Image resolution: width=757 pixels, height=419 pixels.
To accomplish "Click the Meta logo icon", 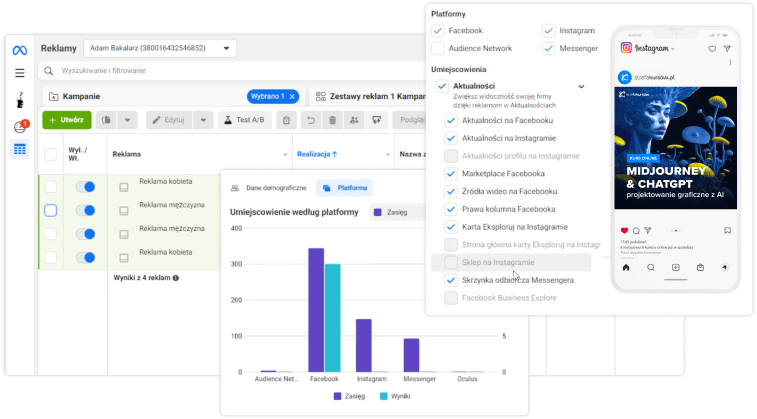I will pos(20,50).
